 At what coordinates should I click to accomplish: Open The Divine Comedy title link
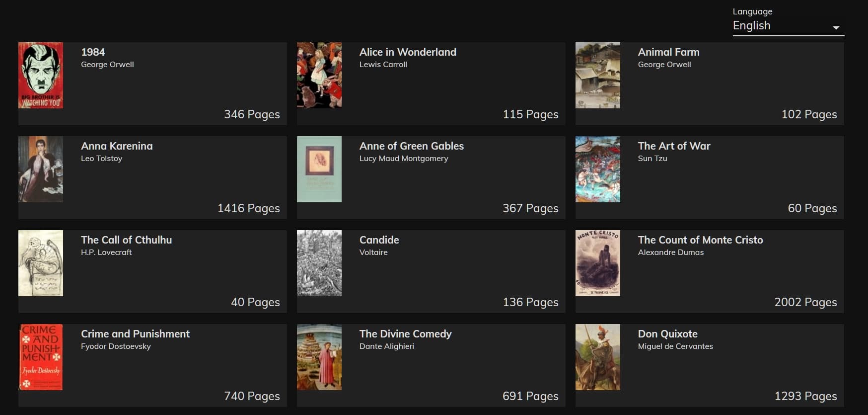[x=406, y=334]
